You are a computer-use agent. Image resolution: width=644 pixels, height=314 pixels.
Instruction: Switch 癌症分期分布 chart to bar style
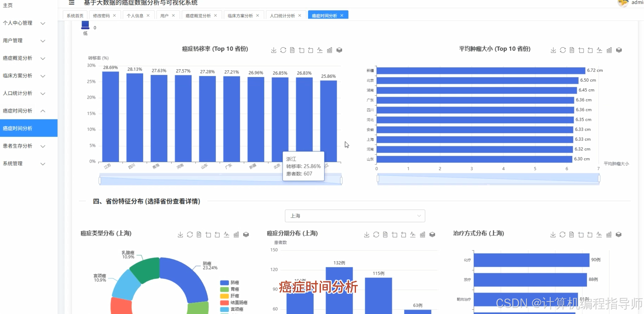tap(423, 234)
